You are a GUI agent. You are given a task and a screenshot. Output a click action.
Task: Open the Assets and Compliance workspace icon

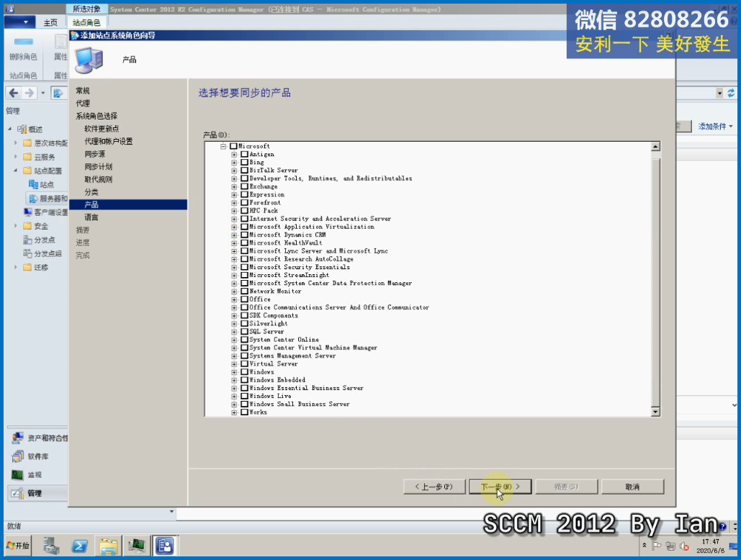click(17, 438)
